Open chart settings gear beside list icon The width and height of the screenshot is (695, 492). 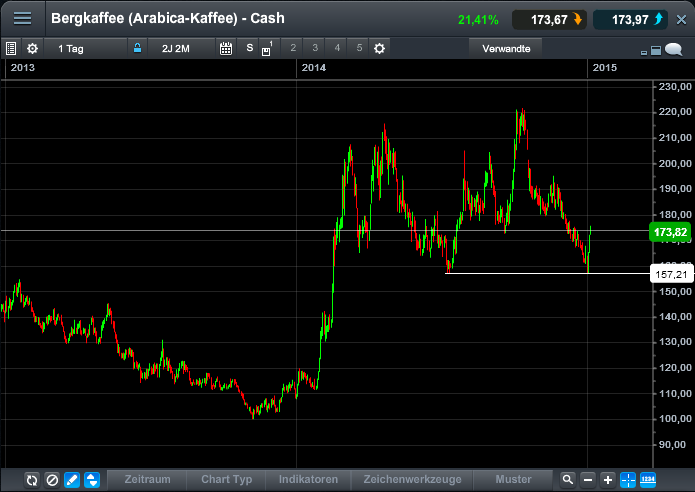click(32, 48)
